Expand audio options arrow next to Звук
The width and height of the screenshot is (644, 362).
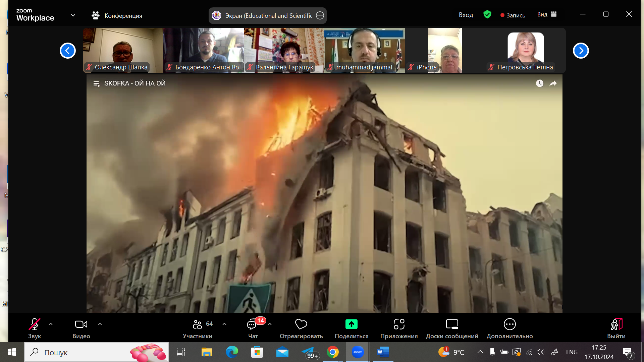[51, 324]
